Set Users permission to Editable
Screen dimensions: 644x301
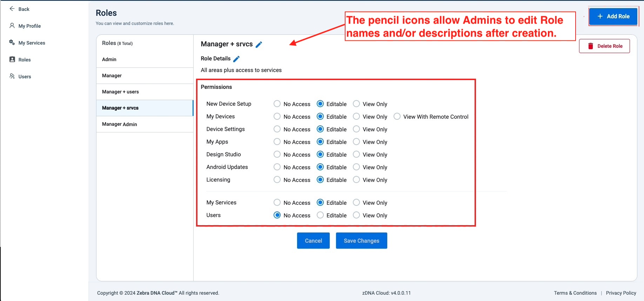tap(320, 215)
